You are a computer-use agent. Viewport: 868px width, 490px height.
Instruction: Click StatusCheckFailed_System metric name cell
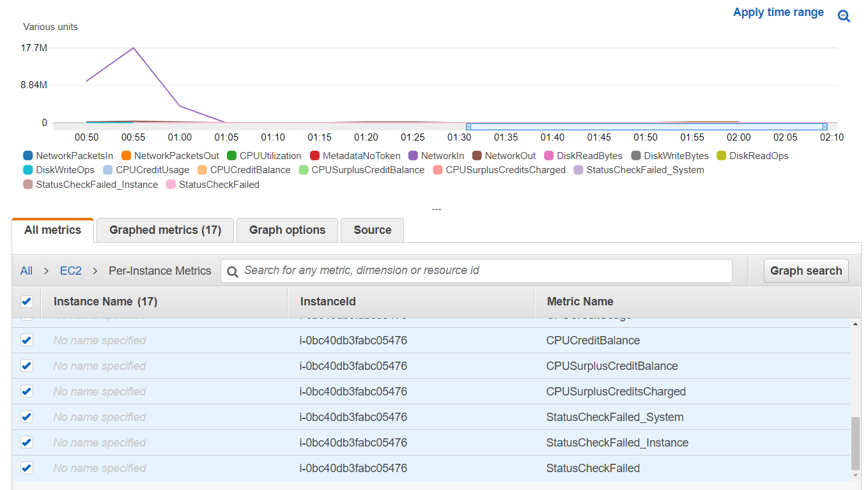click(615, 417)
